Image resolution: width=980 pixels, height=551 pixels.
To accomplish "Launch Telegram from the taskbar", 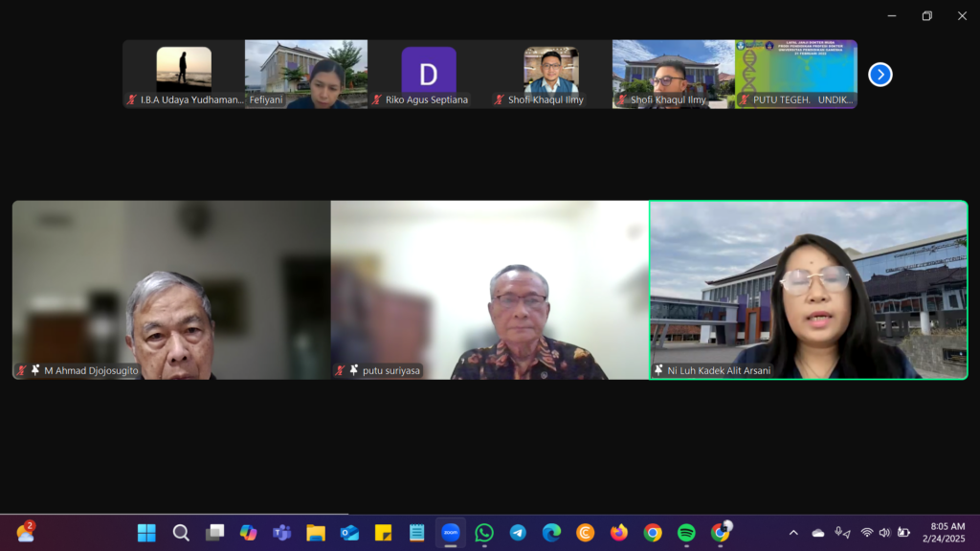I will click(x=518, y=533).
